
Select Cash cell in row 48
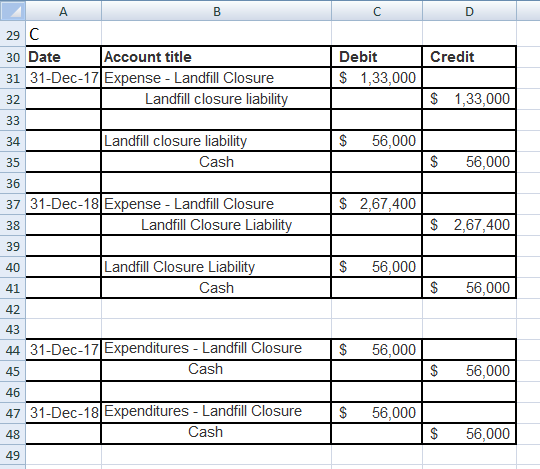216,434
